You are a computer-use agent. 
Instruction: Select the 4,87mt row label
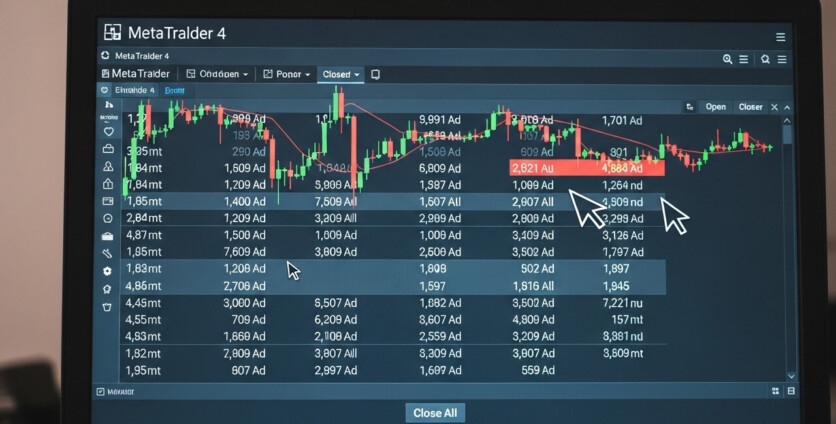[143, 235]
